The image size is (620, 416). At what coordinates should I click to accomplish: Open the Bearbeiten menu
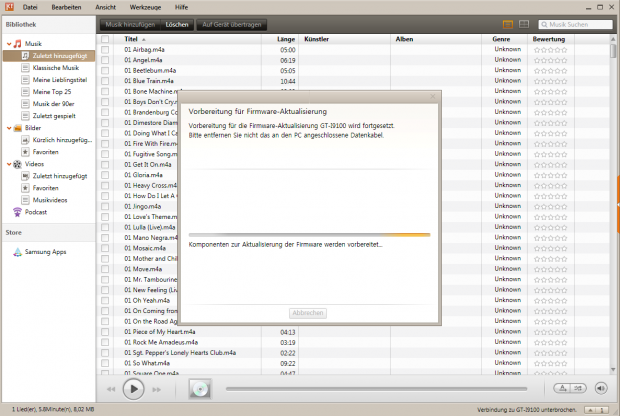point(67,6)
